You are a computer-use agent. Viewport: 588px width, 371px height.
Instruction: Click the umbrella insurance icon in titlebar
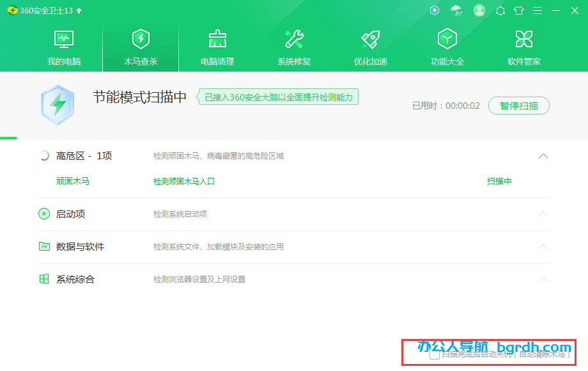click(x=456, y=10)
